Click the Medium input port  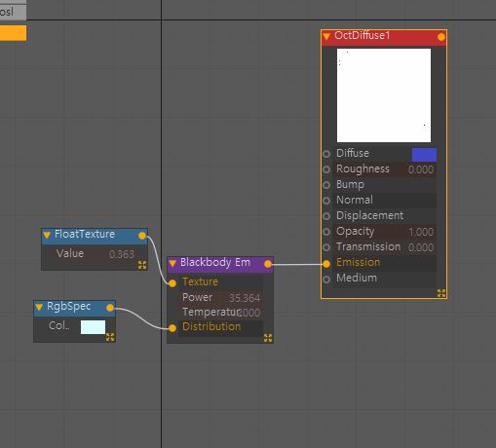click(326, 279)
